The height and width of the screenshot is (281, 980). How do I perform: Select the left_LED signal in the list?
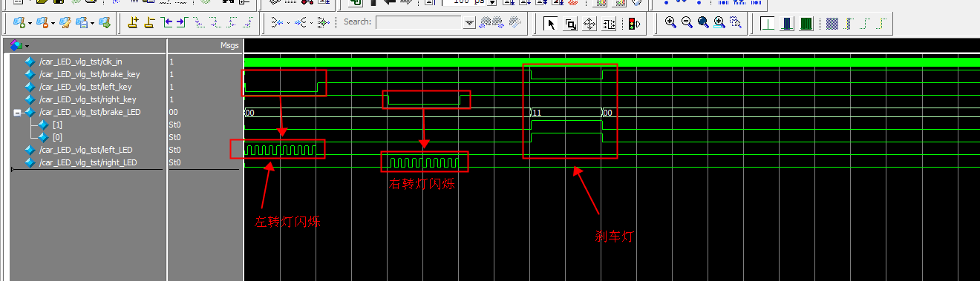point(88,150)
